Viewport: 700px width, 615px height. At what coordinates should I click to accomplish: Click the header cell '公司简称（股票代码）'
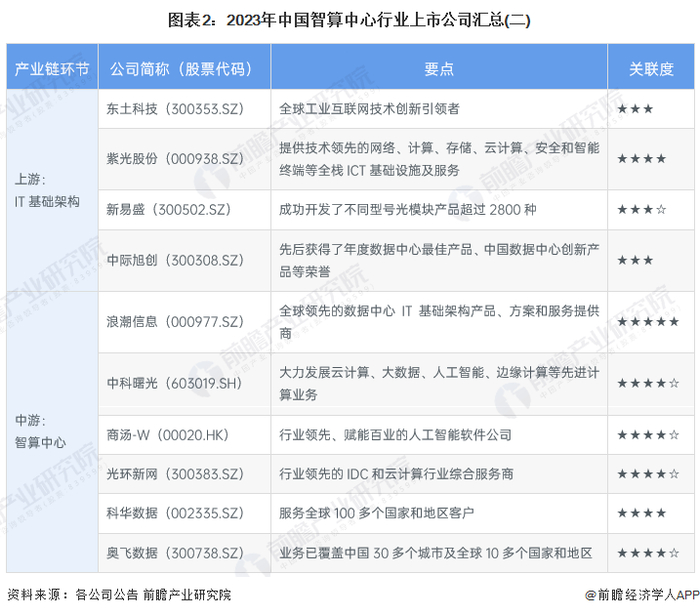(x=184, y=68)
